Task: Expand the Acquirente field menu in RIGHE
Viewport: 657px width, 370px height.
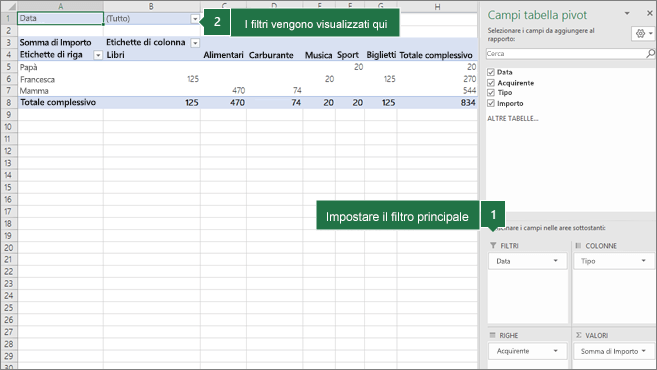Action: [x=556, y=351]
